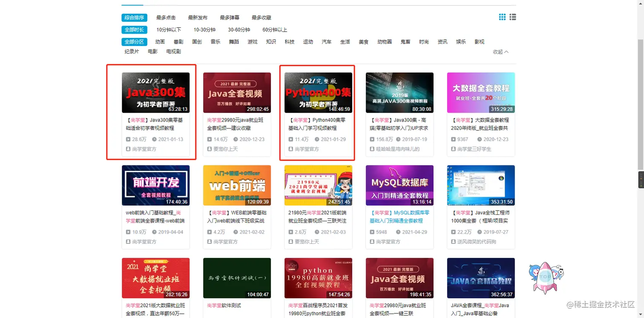This screenshot has height=318, width=644.
Task: Select the 60分钟以上 duration filter
Action: click(x=274, y=29)
